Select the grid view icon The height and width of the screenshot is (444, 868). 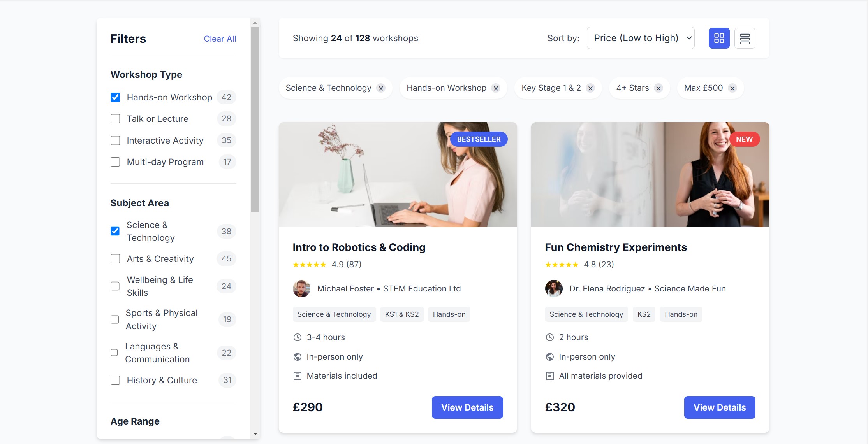[x=719, y=38]
